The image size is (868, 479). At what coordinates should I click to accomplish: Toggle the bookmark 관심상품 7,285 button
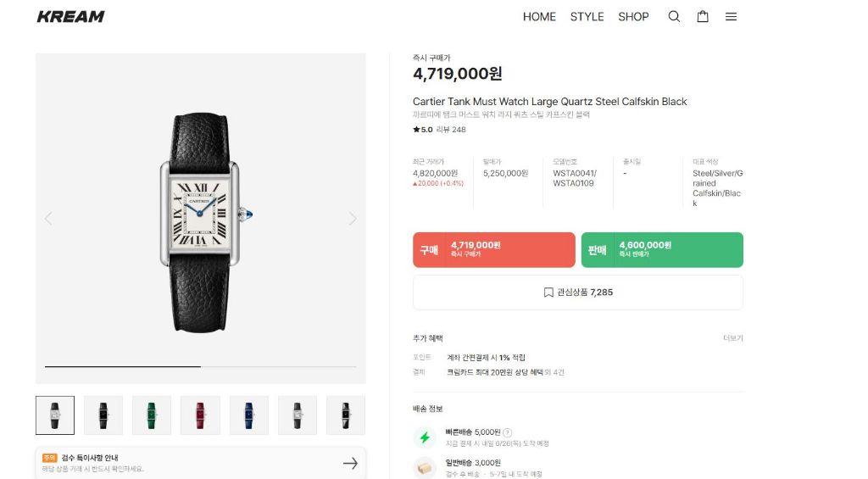coord(578,292)
